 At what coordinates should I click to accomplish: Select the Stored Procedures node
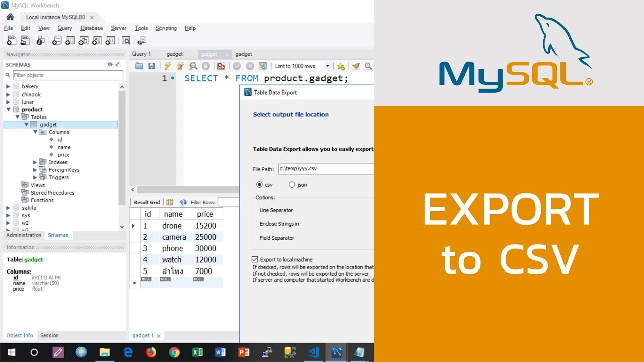(x=52, y=193)
